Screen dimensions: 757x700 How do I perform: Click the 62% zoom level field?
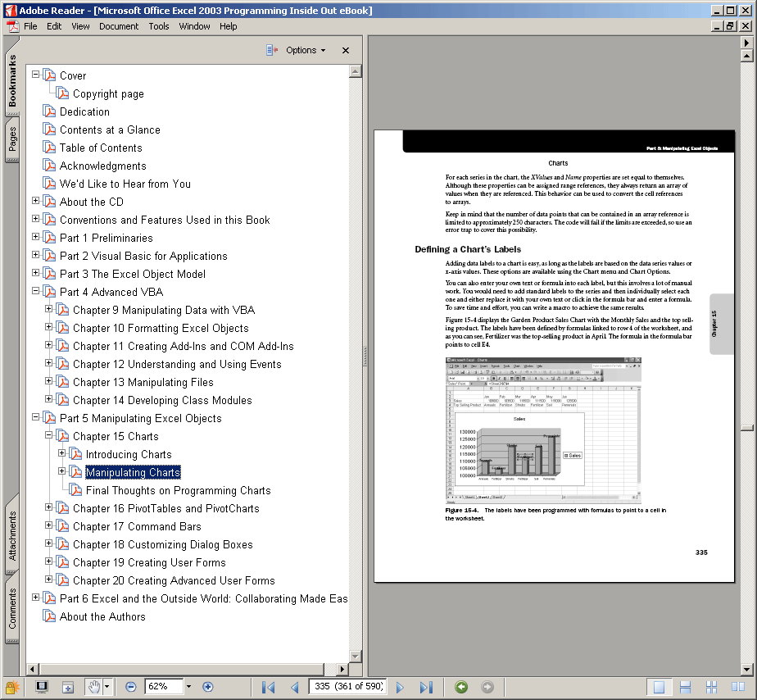[164, 686]
